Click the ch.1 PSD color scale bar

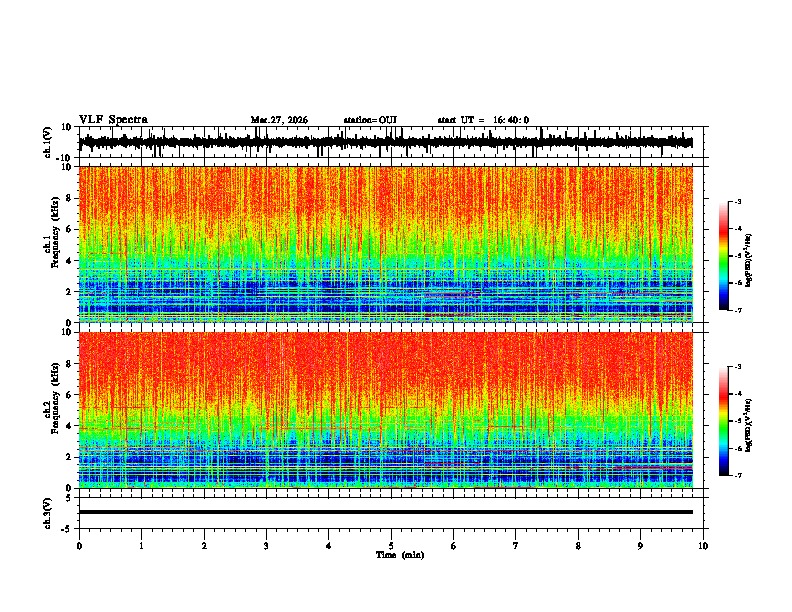(x=723, y=256)
